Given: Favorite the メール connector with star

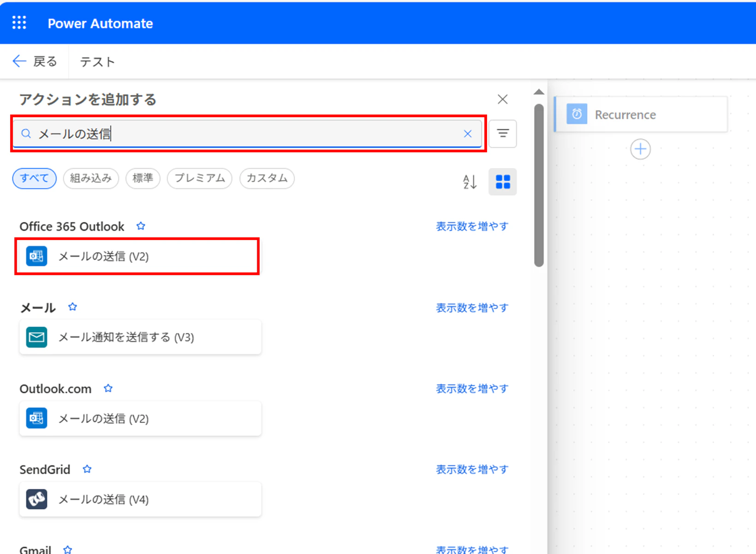Looking at the screenshot, I should (72, 307).
